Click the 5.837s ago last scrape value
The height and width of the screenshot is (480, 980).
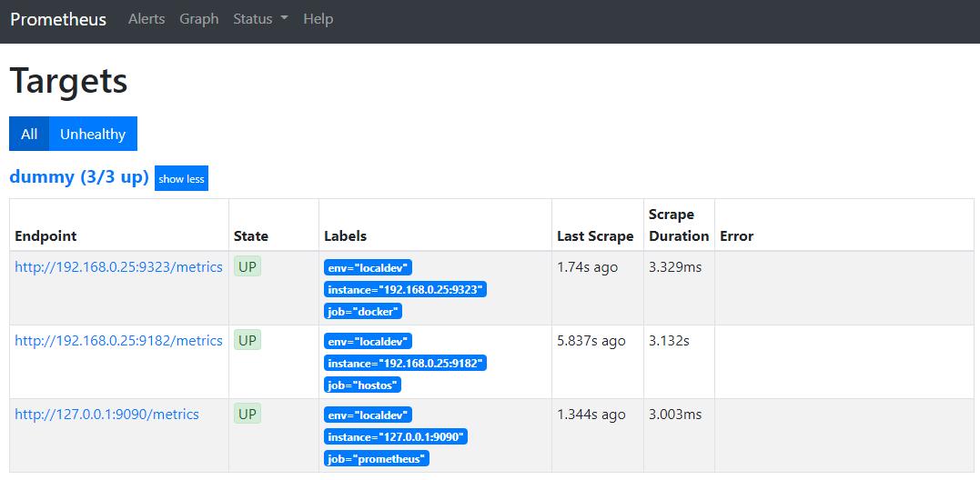click(591, 341)
